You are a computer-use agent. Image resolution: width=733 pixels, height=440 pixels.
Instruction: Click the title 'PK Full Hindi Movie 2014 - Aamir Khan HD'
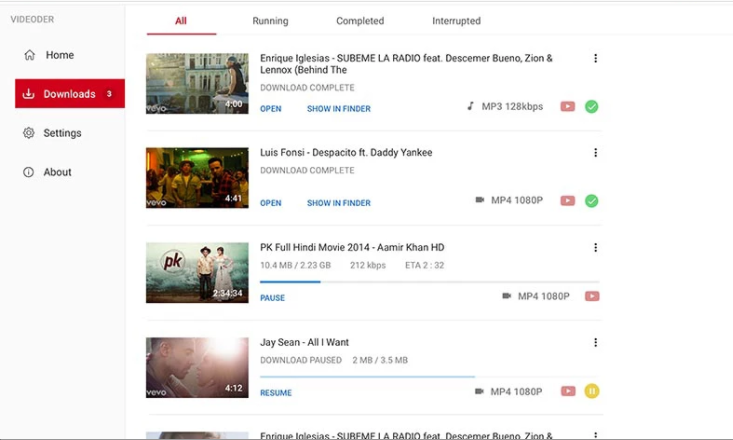point(352,247)
